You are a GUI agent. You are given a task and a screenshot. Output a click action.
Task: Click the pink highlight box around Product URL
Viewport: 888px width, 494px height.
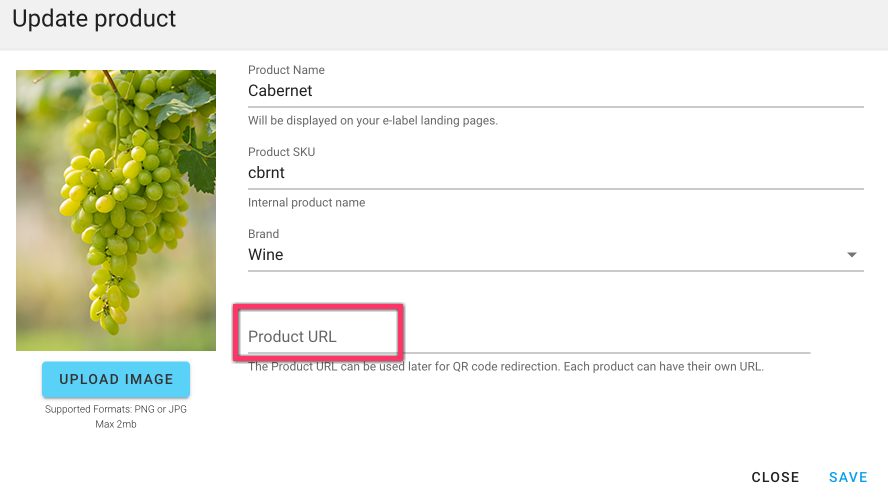point(318,333)
